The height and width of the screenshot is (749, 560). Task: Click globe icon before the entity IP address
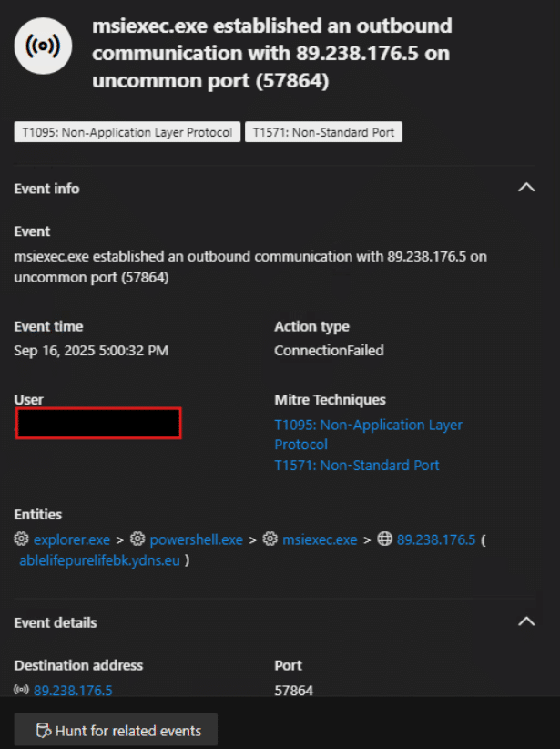(x=384, y=539)
